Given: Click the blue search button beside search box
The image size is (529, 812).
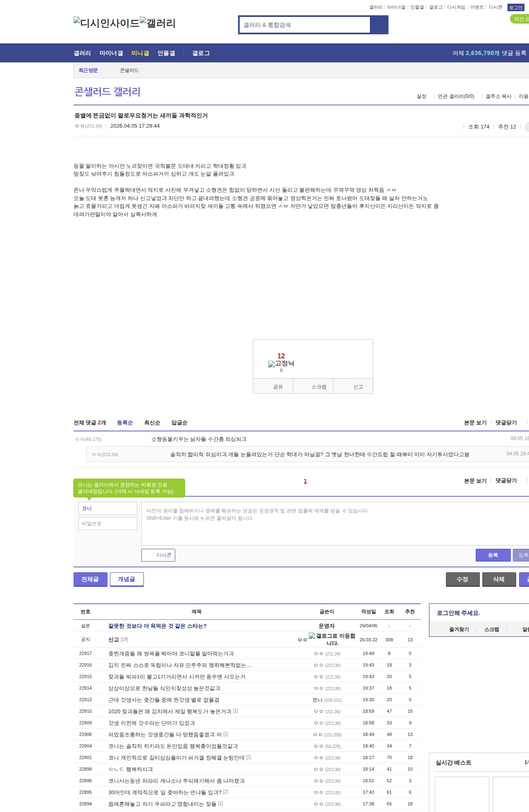Looking at the screenshot, I should 379,25.
